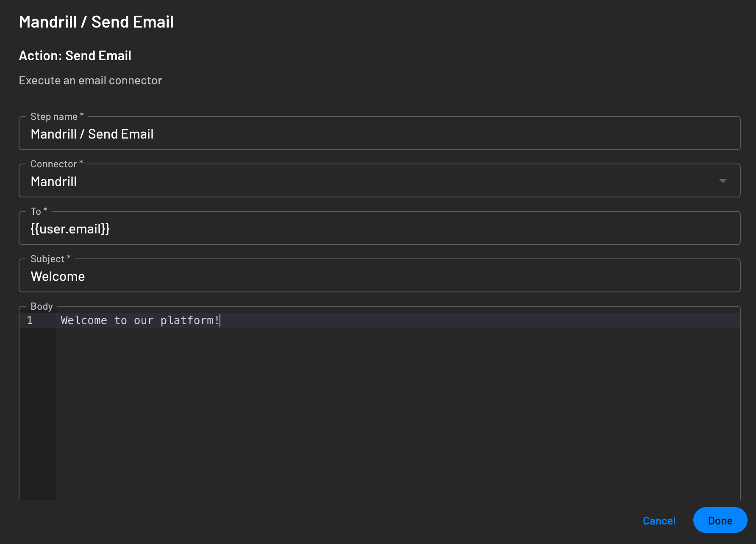Click the Subject label above the field
756x544 pixels.
[50, 258]
